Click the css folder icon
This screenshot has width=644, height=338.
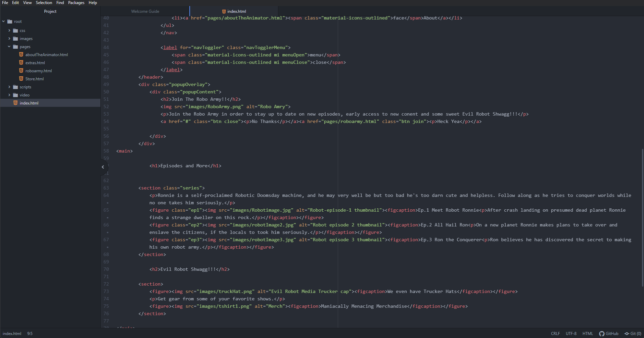(x=15, y=31)
